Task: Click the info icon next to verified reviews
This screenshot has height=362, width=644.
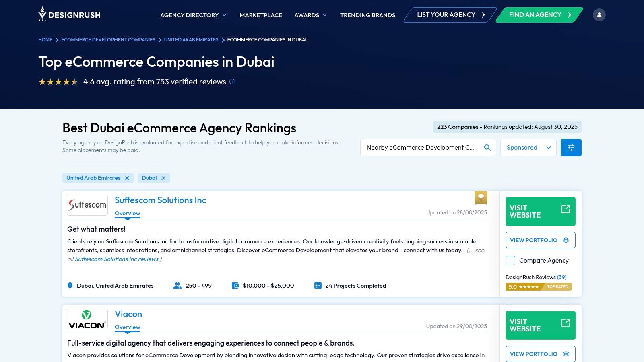Action: [232, 82]
